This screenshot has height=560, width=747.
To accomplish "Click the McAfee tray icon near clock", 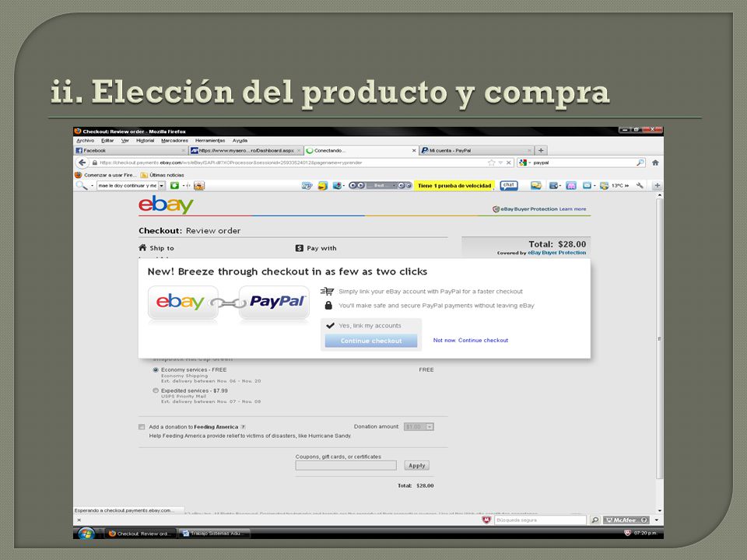I will click(x=627, y=533).
